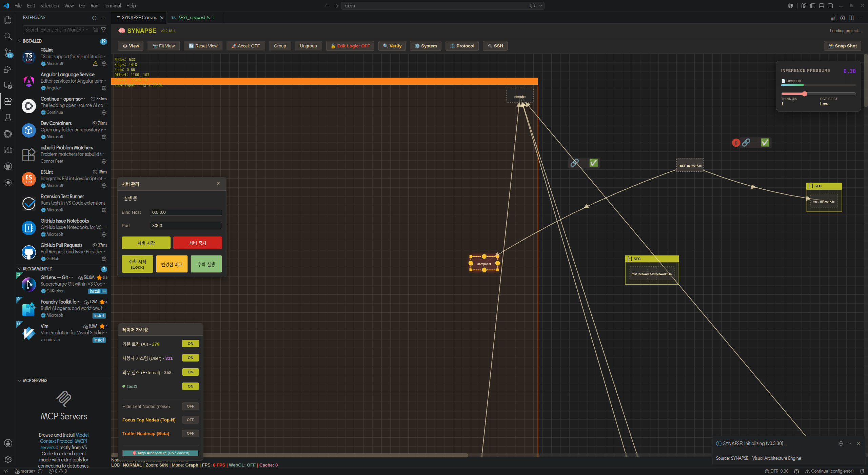Enable the Traffic Heatmap (Beta) toggle
The image size is (868, 475).
point(191,433)
